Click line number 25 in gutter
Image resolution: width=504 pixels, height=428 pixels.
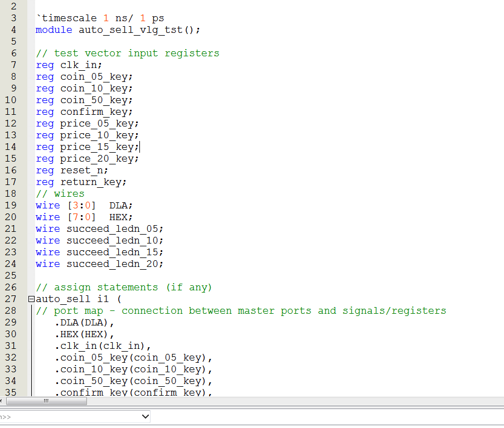point(11,276)
